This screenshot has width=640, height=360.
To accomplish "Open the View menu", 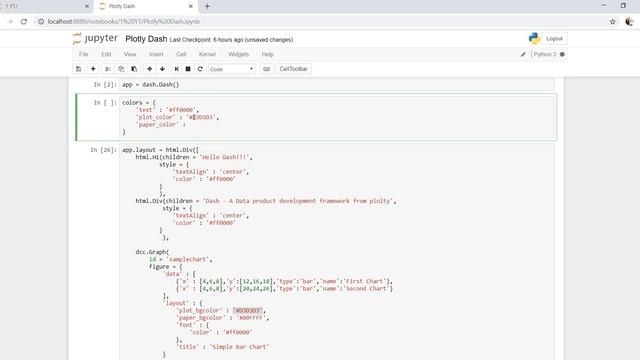I will pyautogui.click(x=130, y=54).
